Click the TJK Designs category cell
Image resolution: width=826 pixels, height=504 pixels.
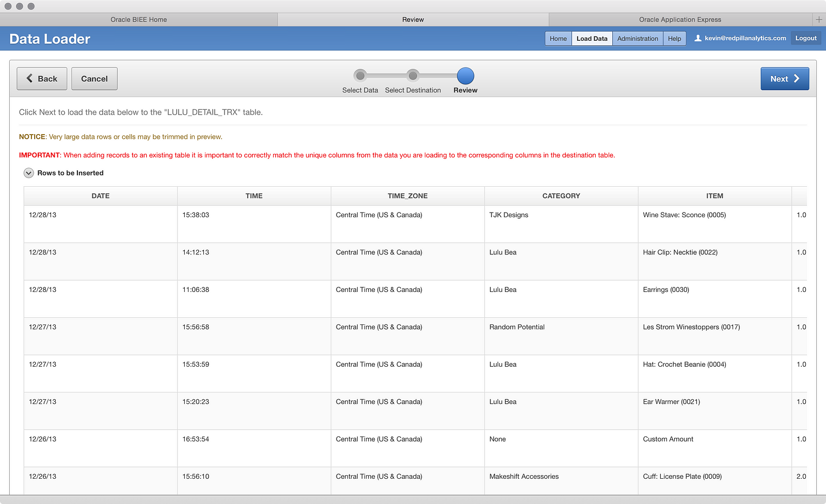coord(561,224)
